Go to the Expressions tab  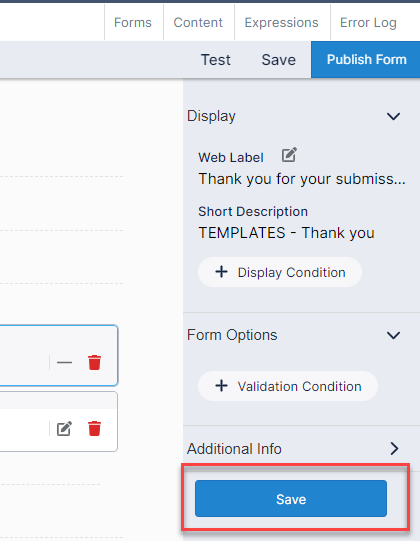pos(281,22)
